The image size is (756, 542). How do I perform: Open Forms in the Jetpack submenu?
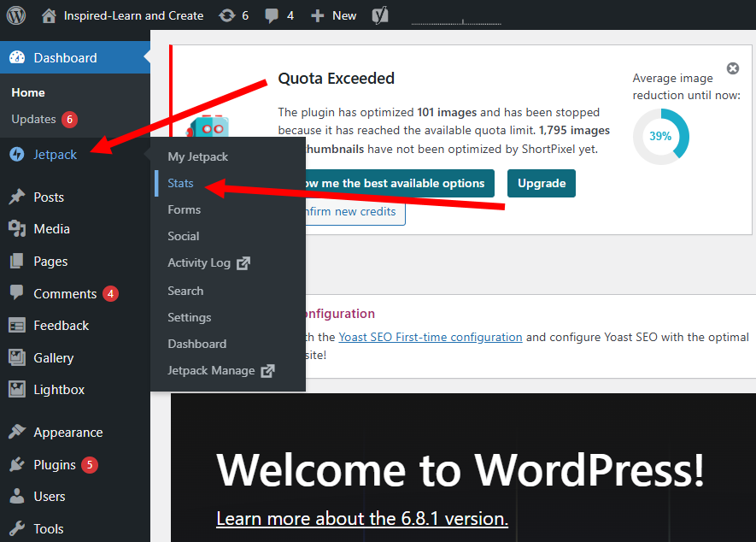(185, 210)
